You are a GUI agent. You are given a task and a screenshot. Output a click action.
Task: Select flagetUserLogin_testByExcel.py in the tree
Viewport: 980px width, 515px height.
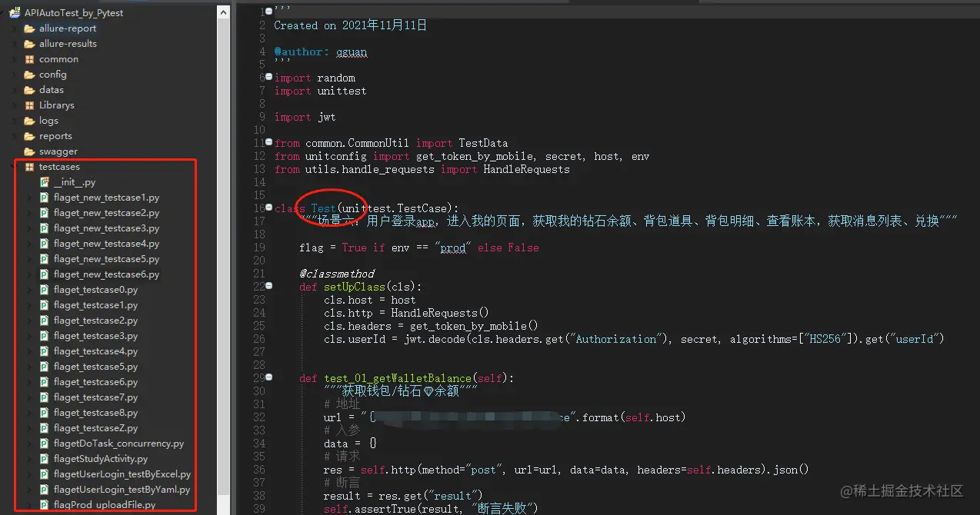click(122, 474)
